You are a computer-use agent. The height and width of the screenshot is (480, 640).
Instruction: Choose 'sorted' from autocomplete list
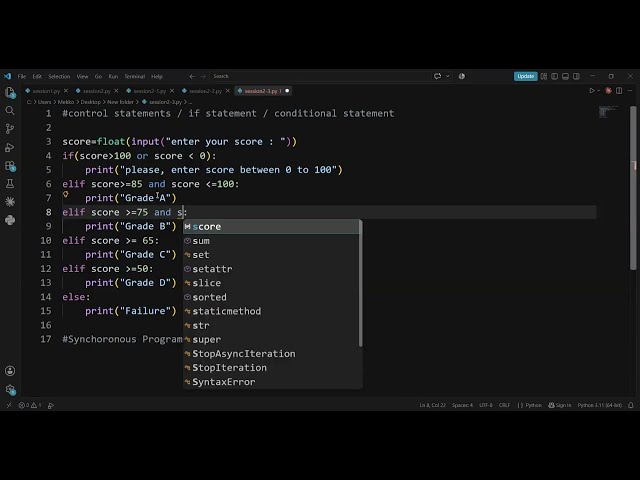click(x=271, y=297)
